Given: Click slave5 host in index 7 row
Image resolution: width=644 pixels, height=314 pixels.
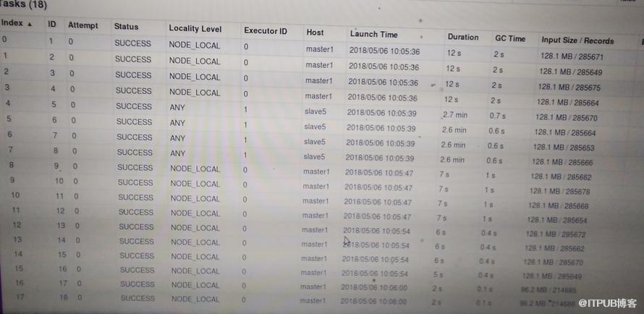Looking at the screenshot, I should (x=314, y=157).
